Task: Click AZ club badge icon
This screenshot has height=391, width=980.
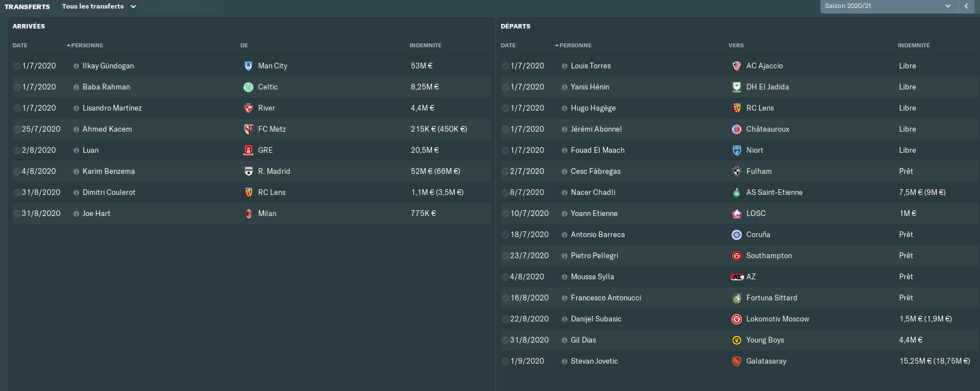Action: click(737, 277)
